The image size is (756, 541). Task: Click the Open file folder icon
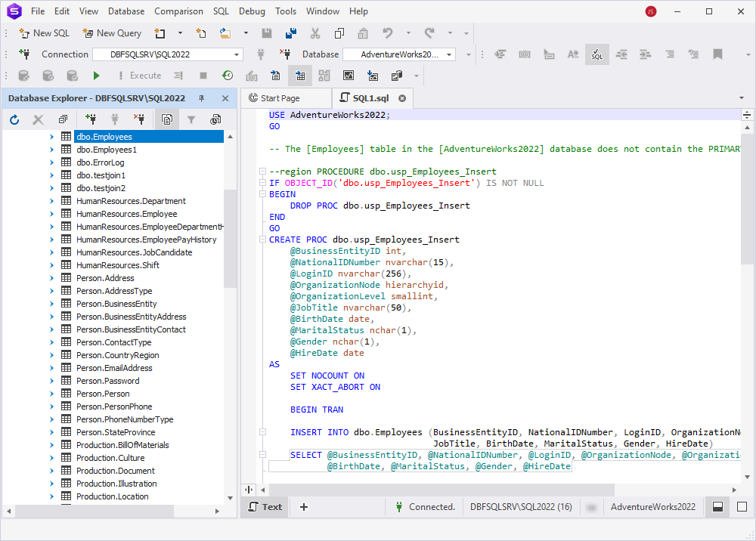pyautogui.click(x=225, y=33)
